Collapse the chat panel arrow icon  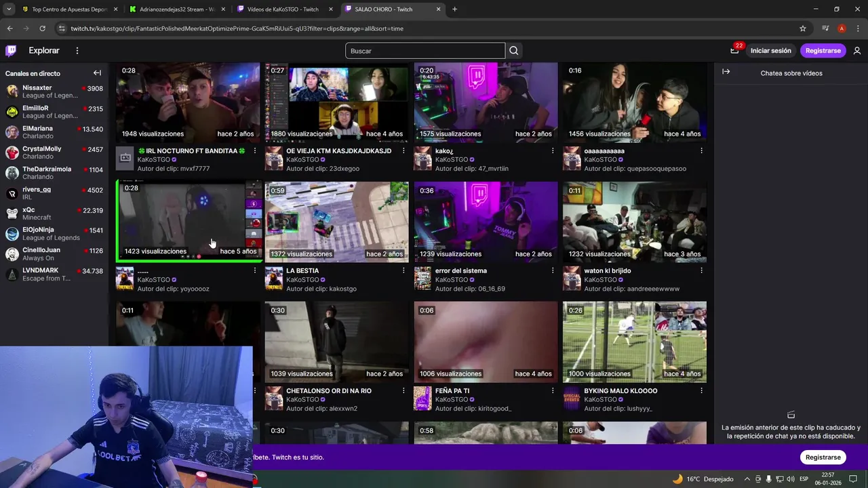click(726, 72)
